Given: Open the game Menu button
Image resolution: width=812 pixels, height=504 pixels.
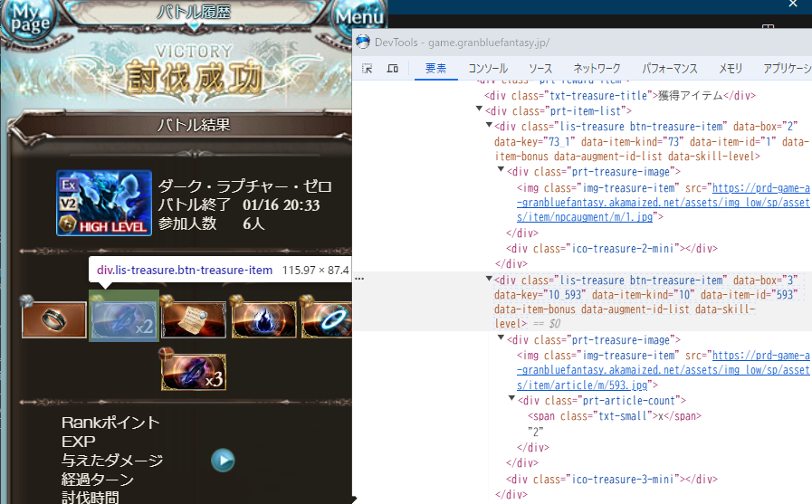Looking at the screenshot, I should [x=358, y=18].
